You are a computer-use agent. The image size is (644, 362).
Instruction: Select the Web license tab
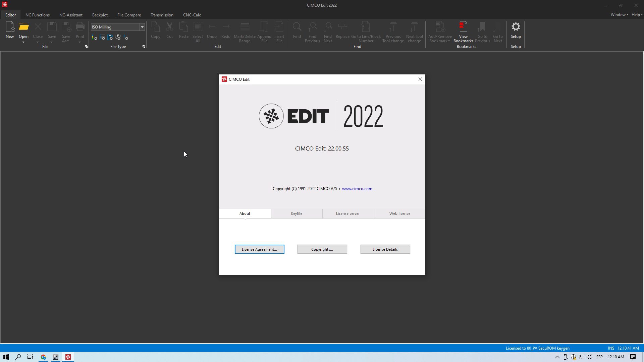(399, 214)
